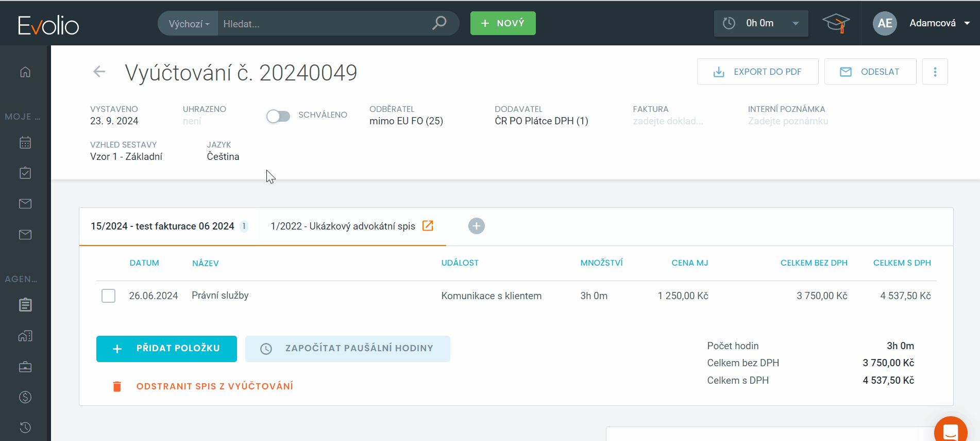Screen dimensions: 980x441
Task: Open the three-dot more options menu
Action: (x=935, y=72)
